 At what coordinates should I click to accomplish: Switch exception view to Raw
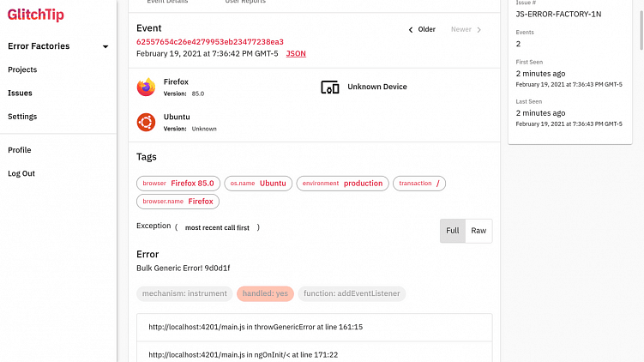click(478, 231)
